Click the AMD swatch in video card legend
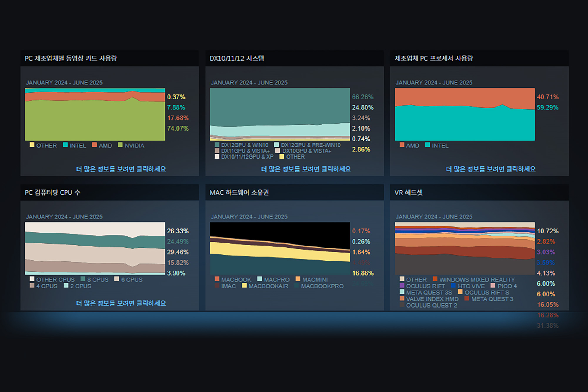This screenshot has width=588, height=392. click(94, 145)
